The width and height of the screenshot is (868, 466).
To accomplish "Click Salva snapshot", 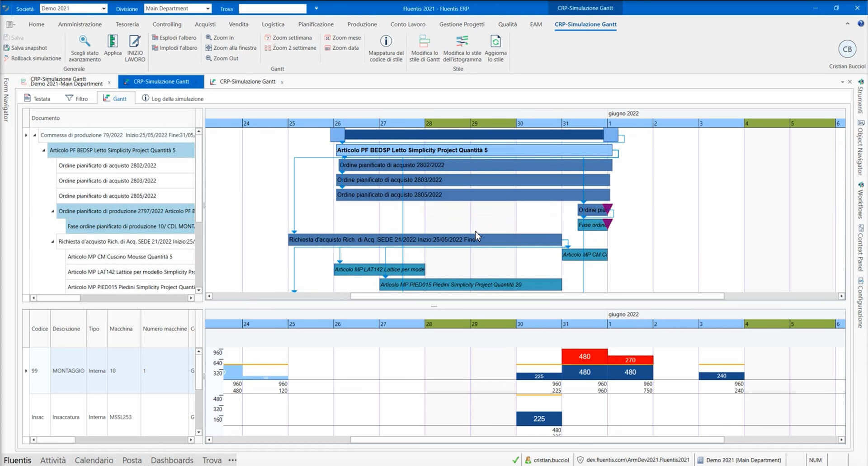I will pos(25,48).
